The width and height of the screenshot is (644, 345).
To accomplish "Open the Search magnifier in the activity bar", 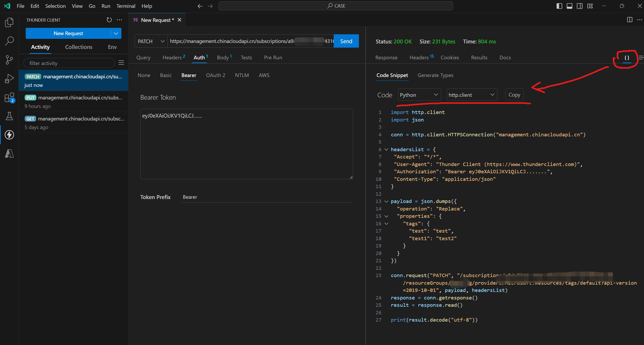I will click(x=9, y=41).
